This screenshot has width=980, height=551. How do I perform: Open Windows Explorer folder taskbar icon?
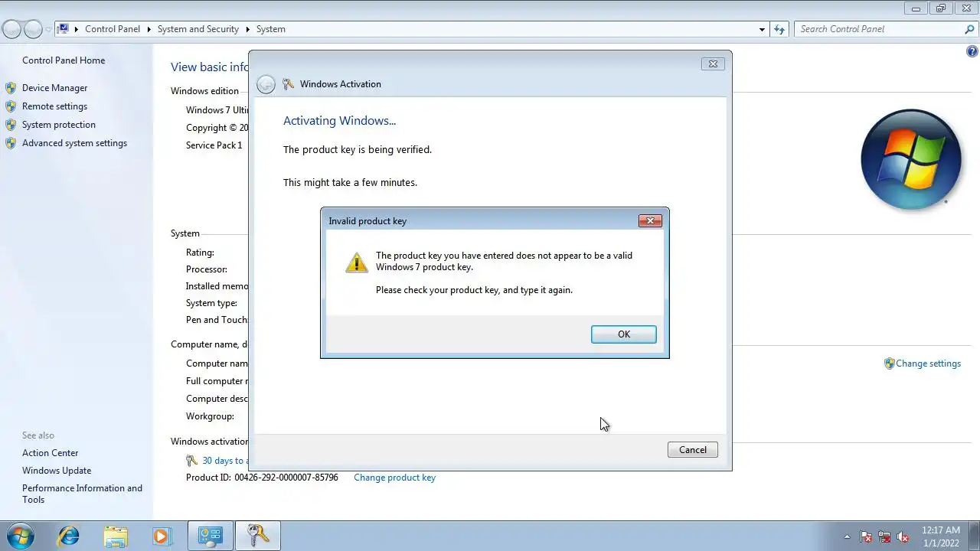click(116, 536)
